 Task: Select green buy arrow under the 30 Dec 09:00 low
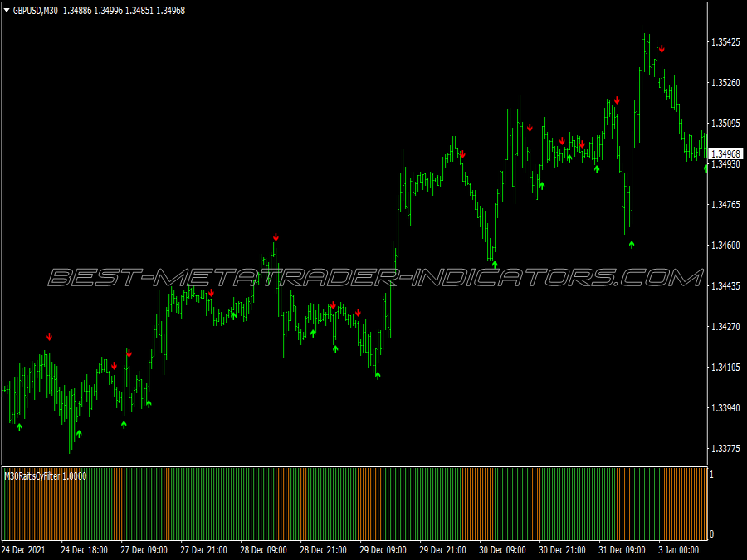[495, 265]
